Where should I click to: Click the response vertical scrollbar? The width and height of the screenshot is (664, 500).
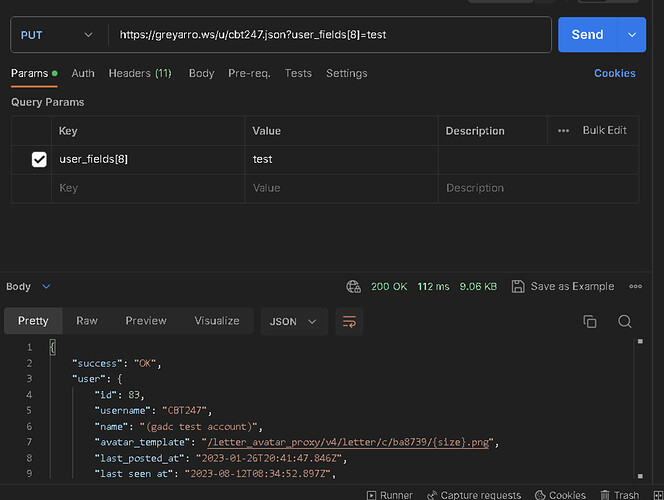[x=640, y=409]
